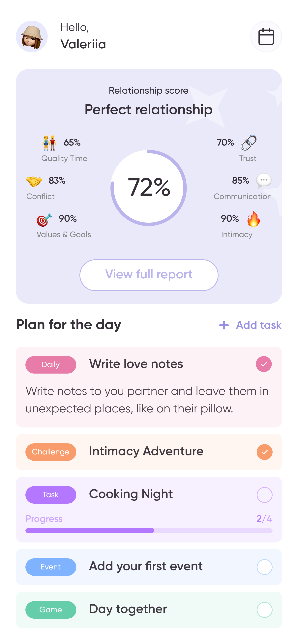
Task: Mark Day together game as done
Action: click(x=264, y=610)
